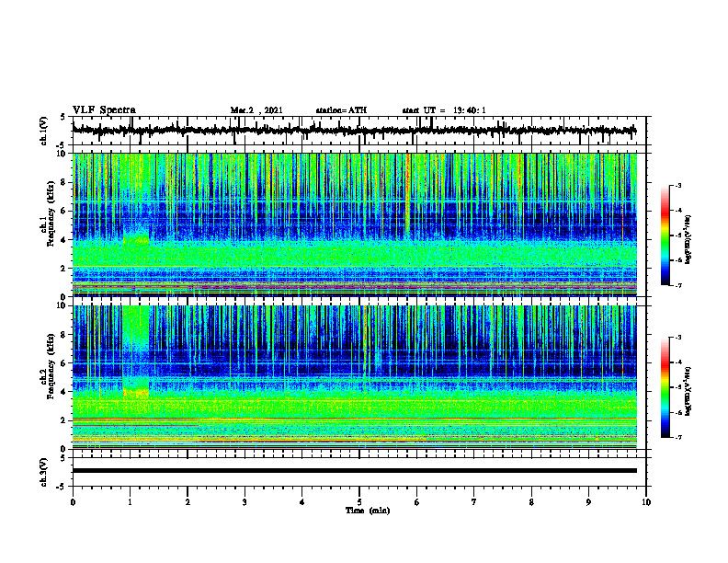Click time axis tick label "1"

(x=130, y=502)
